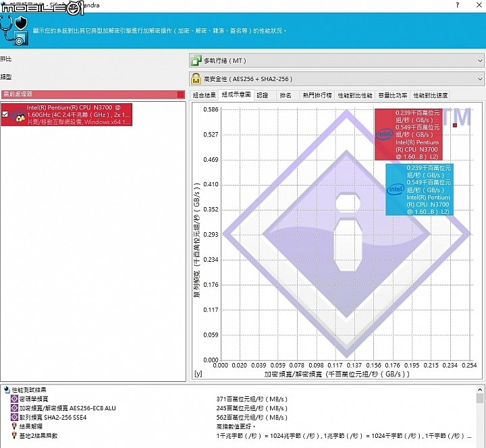Click the red square in 當前處理器 header
Viewport: 486px width, 448px height.
181,94
